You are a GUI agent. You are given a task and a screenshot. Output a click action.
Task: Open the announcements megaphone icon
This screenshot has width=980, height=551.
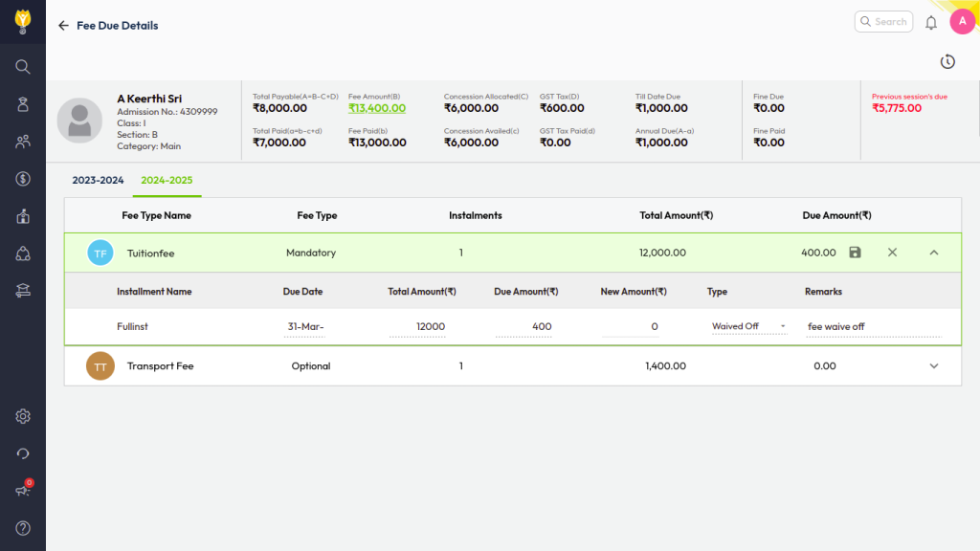(x=23, y=491)
